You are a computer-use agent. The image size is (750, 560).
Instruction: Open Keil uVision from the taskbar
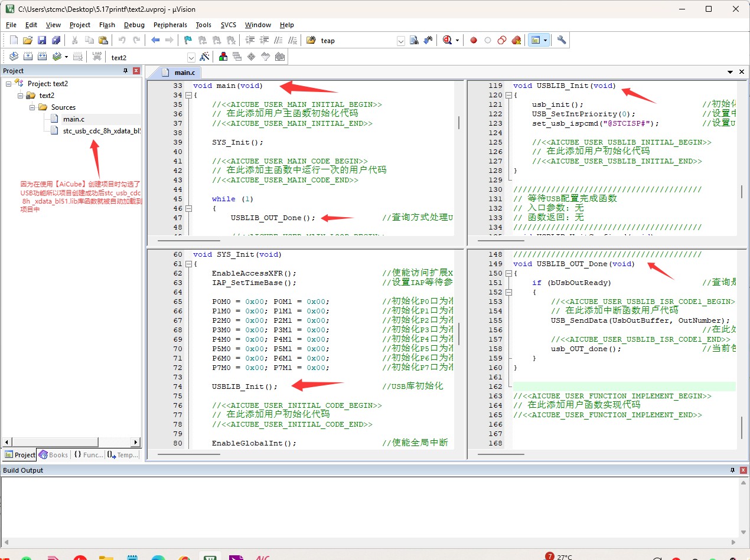[209, 556]
